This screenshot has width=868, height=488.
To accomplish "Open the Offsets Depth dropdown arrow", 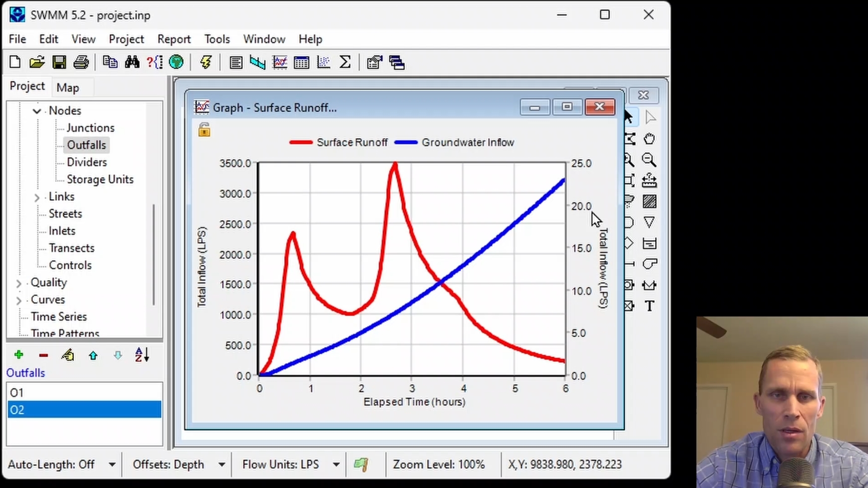I will click(x=221, y=465).
